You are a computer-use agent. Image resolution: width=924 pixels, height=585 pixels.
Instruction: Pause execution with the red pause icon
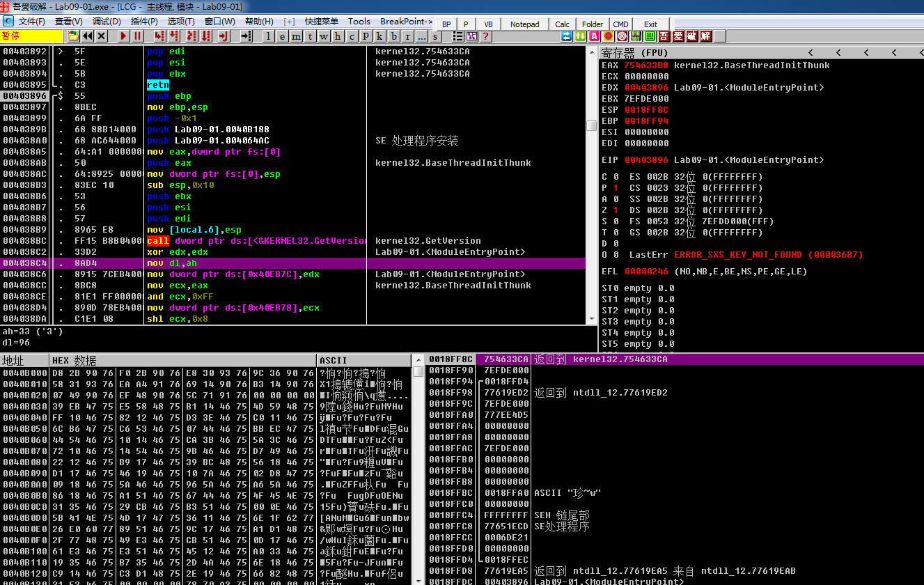coord(137,36)
